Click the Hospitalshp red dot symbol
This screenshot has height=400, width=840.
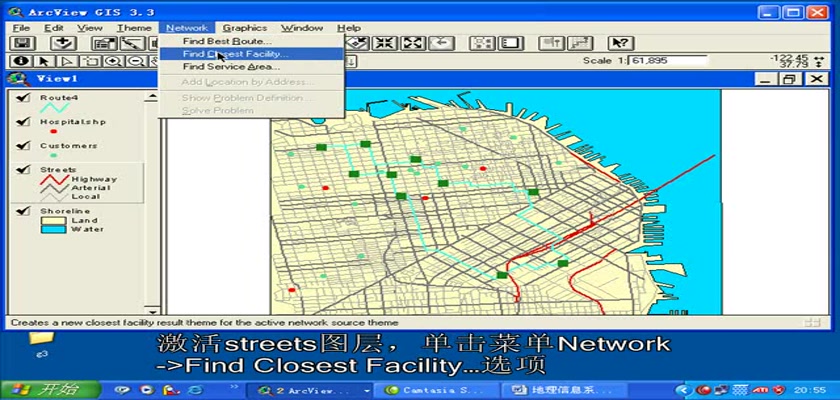pos(53,131)
